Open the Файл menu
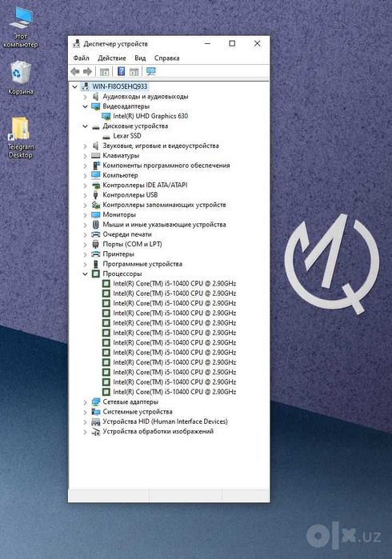The width and height of the screenshot is (392, 559). click(x=81, y=58)
